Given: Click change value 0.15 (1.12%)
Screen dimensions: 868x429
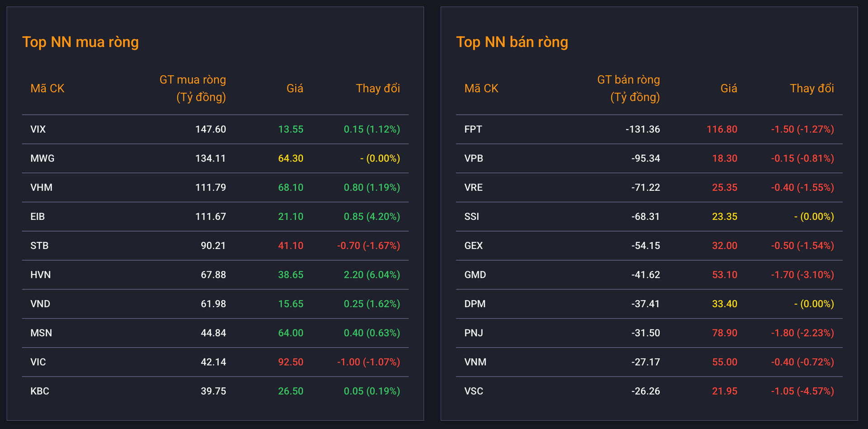Looking at the screenshot, I should coord(372,129).
